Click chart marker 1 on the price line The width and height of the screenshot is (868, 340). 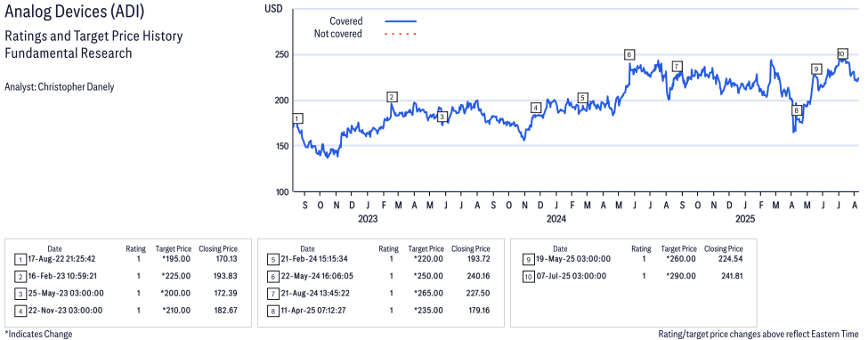pos(298,118)
